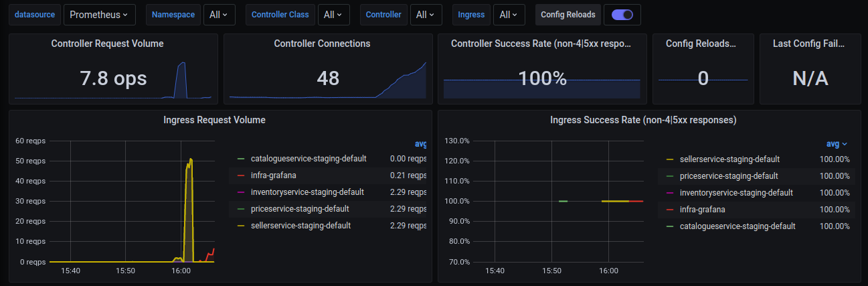Image resolution: width=868 pixels, height=286 pixels.
Task: Expand the Controller All dropdown
Action: click(426, 14)
